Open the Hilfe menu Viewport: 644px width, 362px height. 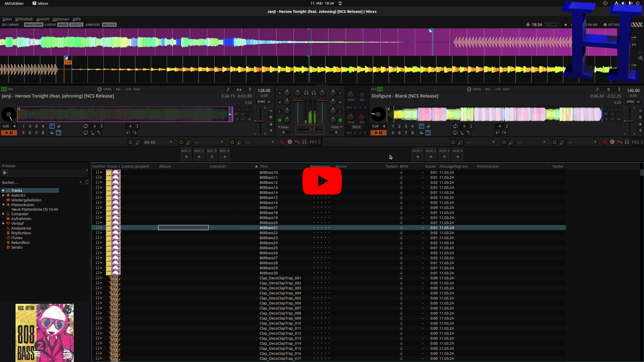77,19
